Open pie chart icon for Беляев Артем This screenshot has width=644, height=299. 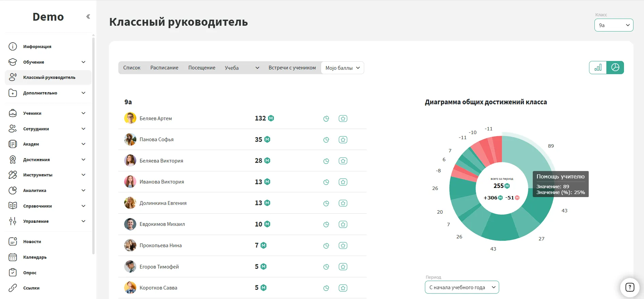tap(326, 119)
